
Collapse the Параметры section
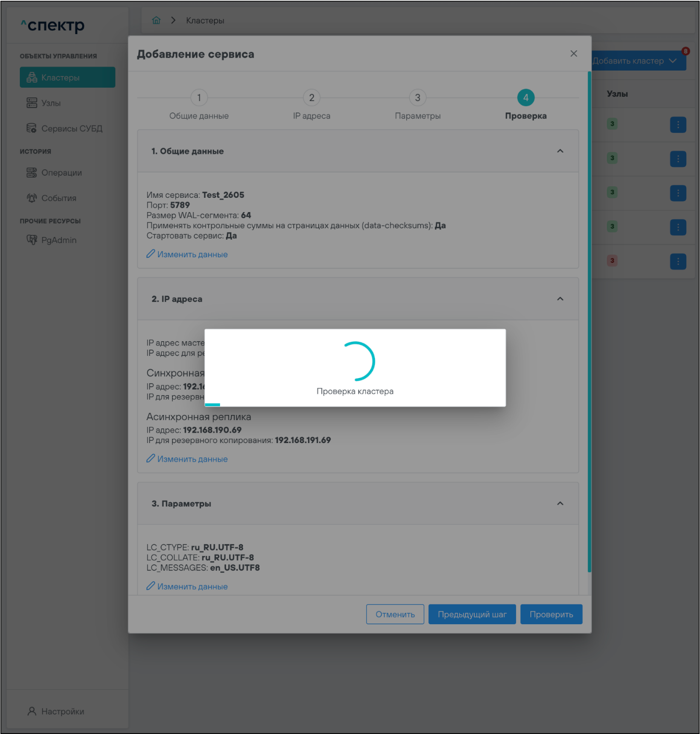click(560, 503)
